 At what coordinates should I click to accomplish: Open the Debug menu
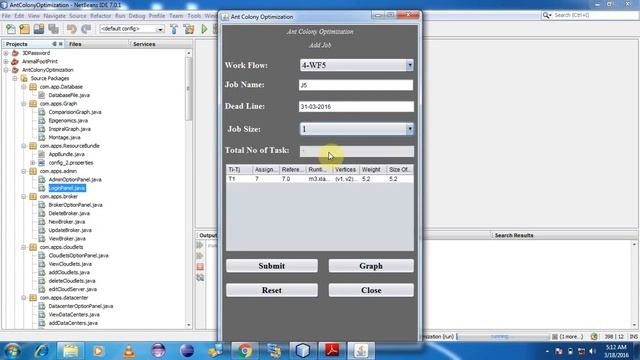tap(137, 16)
